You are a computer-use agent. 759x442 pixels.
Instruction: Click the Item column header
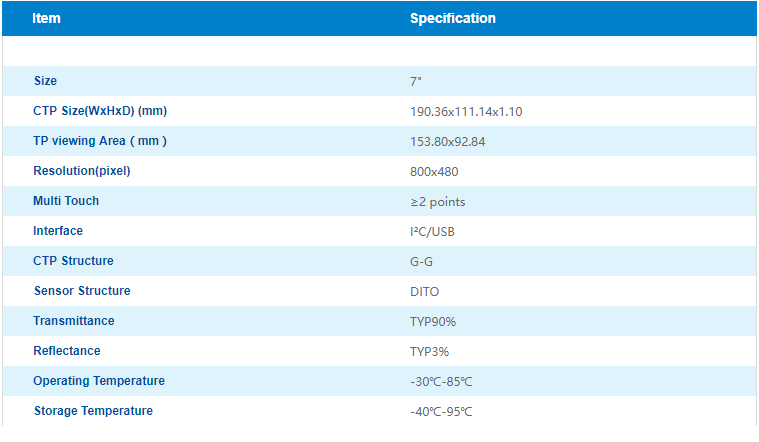pos(46,18)
